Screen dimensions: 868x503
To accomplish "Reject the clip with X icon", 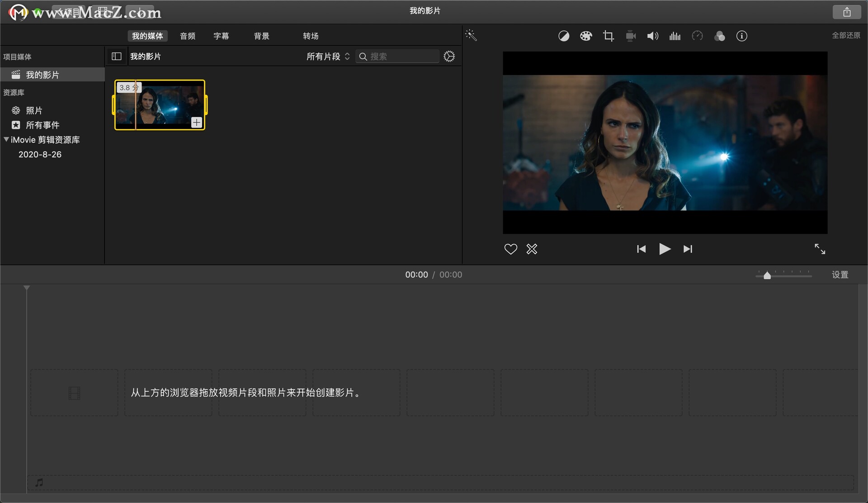I will point(532,249).
